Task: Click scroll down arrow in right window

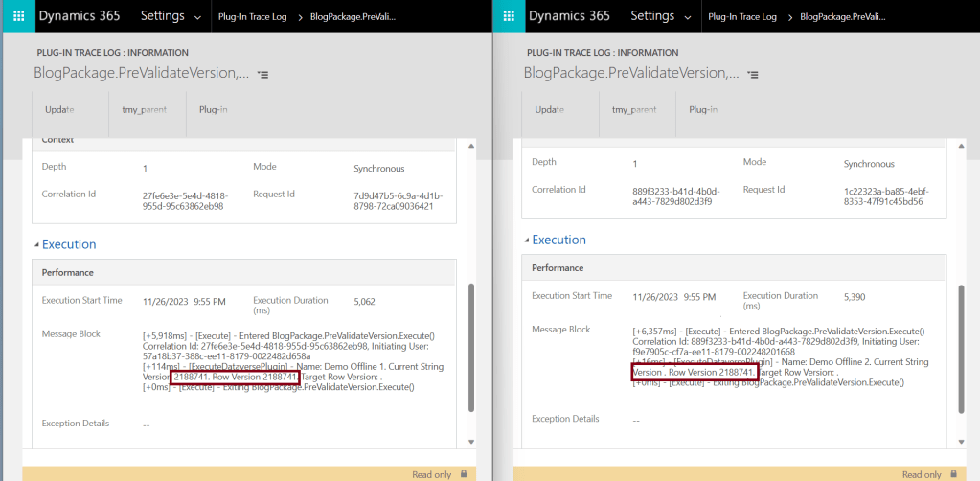Action: click(961, 442)
